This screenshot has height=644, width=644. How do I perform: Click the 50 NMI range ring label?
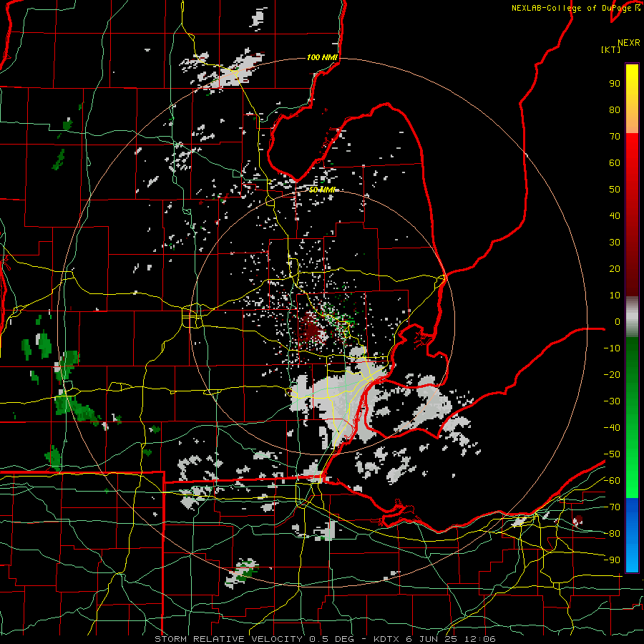tap(323, 190)
